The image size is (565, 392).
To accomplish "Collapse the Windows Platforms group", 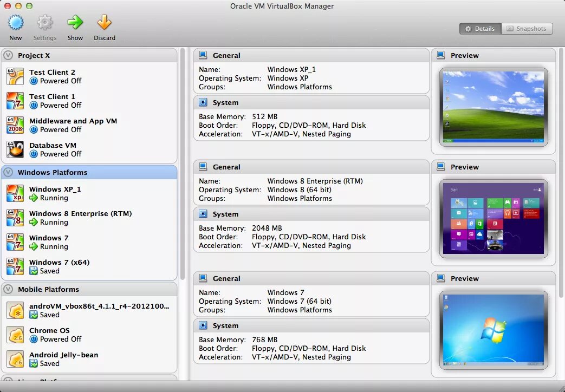I will click(x=8, y=172).
